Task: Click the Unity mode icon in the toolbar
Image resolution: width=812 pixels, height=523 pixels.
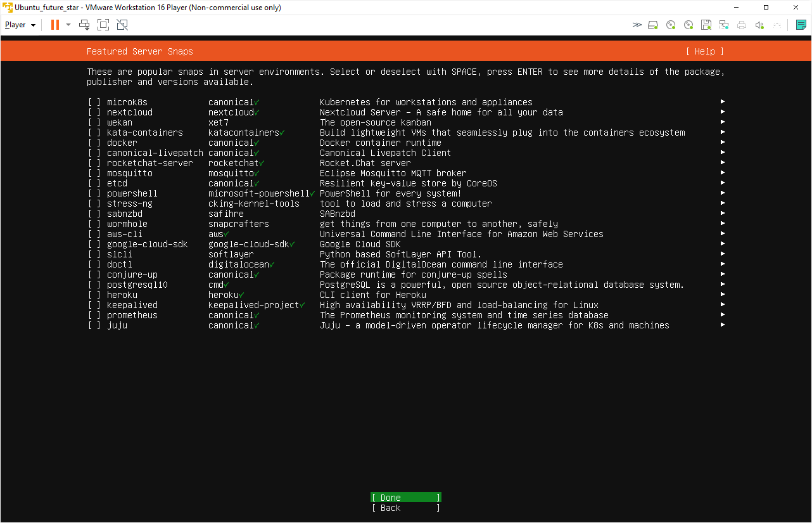Action: [x=122, y=25]
